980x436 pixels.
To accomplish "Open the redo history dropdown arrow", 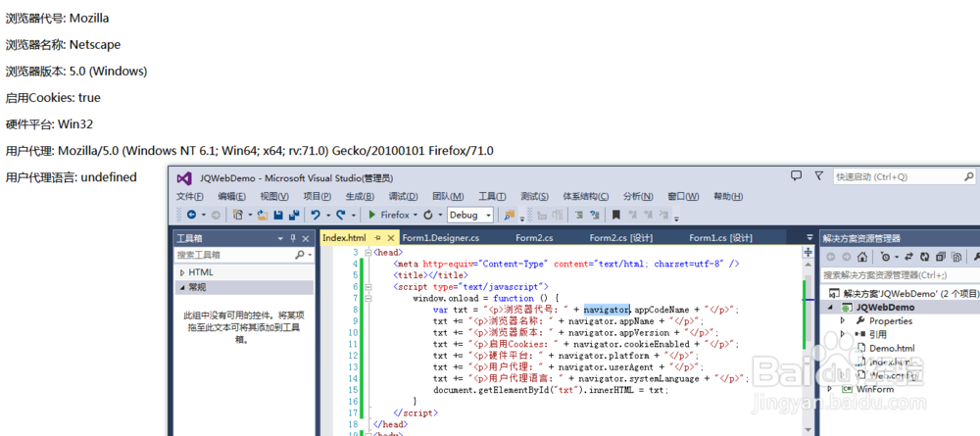I will (x=354, y=215).
